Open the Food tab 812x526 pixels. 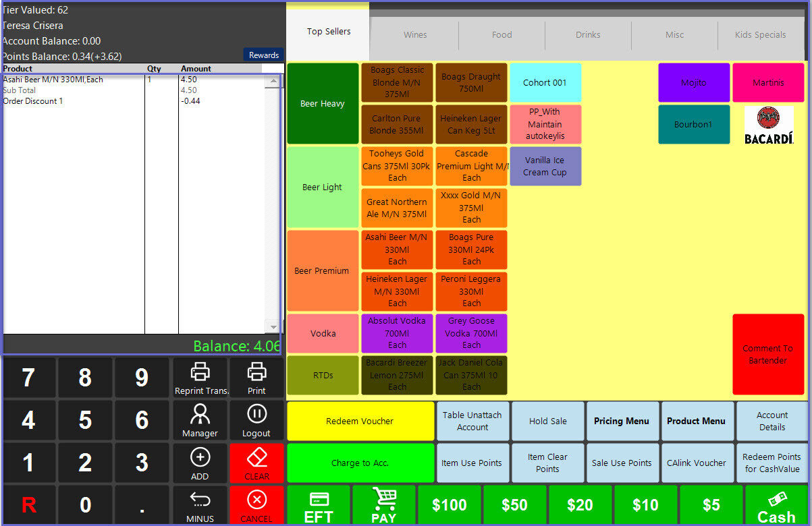click(502, 35)
